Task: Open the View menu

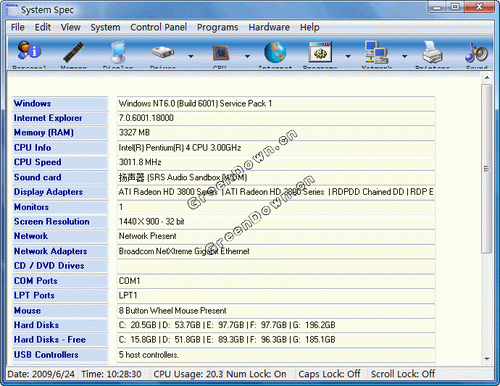Action: coord(71,27)
